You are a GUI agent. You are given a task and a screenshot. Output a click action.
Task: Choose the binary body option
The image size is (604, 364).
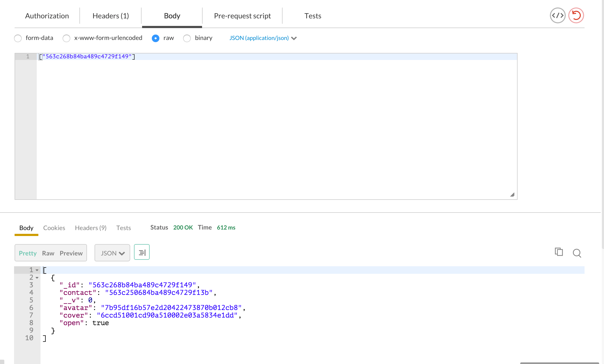click(x=187, y=38)
